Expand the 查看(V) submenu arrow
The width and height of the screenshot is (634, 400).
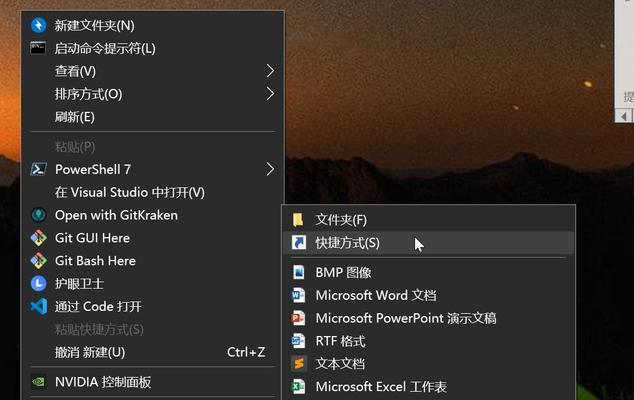pos(270,71)
